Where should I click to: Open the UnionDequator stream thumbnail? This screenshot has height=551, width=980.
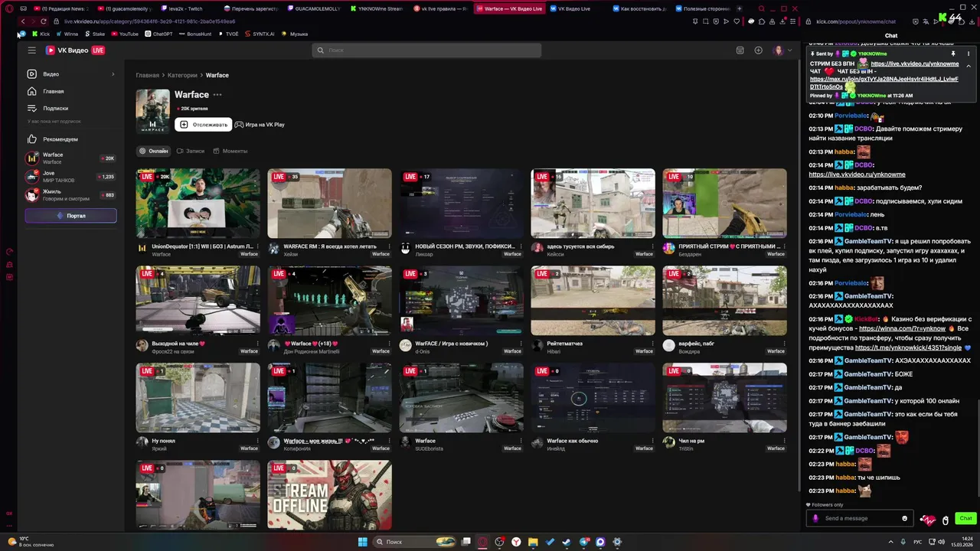198,204
